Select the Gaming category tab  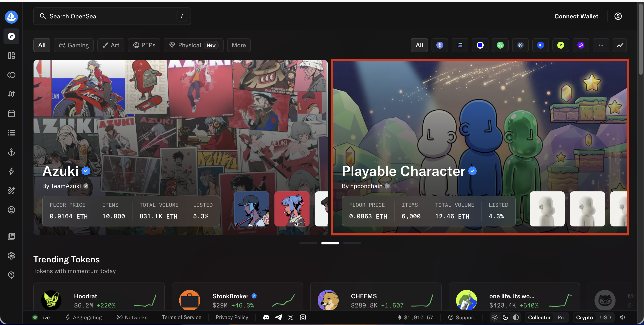point(74,45)
